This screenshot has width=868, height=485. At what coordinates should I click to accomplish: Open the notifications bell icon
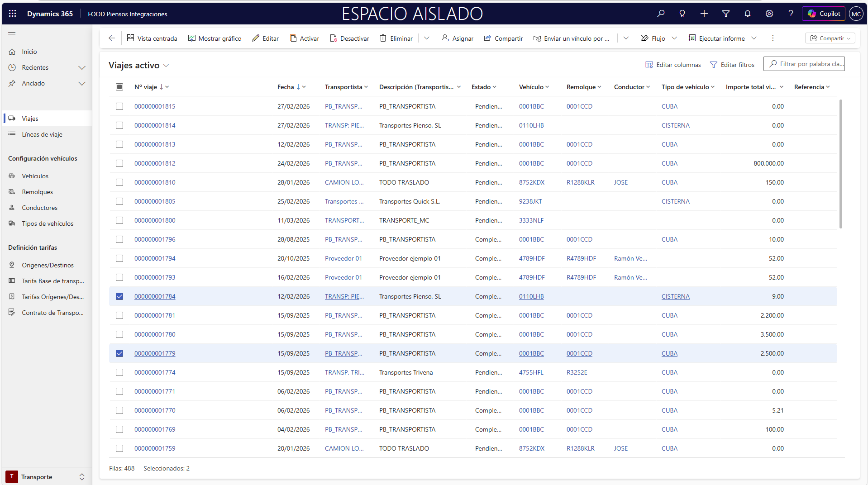tap(748, 14)
